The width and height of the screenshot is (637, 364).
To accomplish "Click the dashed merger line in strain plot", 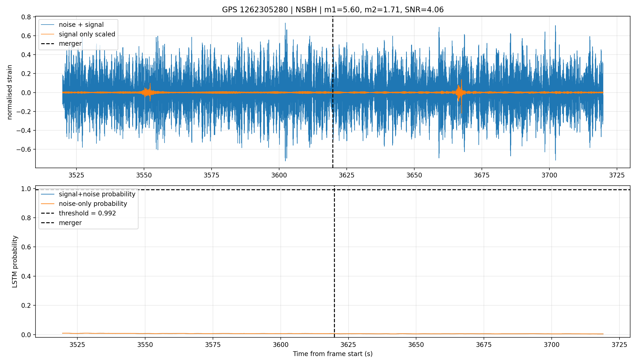I will pos(333,125).
